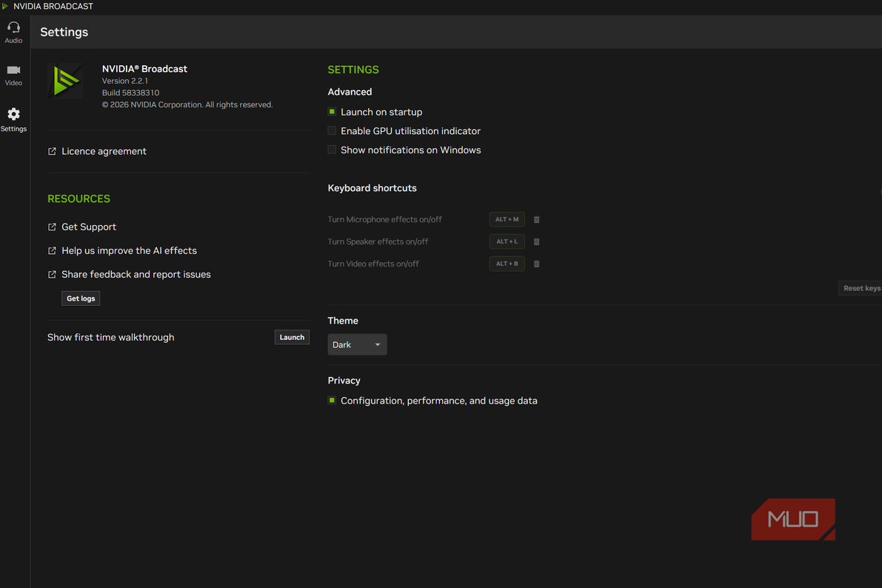The image size is (882, 588).
Task: Edit the ALT + B shortcut key field
Action: 507,264
